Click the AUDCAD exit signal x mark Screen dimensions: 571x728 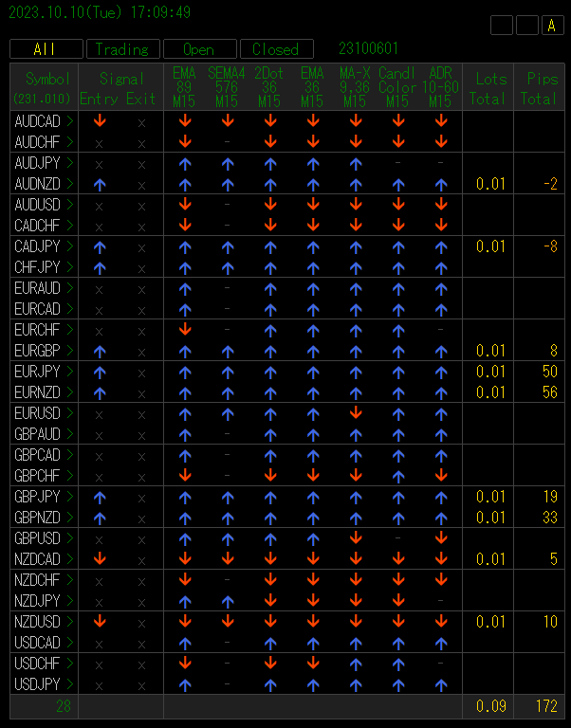pos(141,123)
